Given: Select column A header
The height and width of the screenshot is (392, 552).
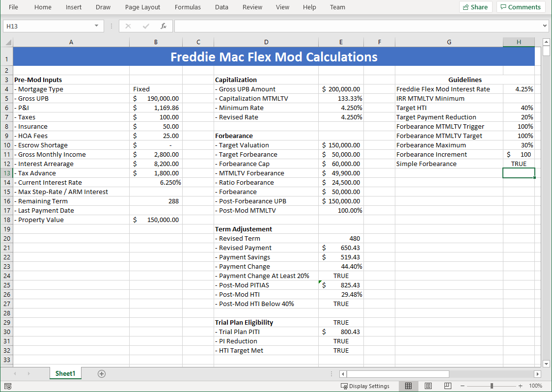Looking at the screenshot, I should tap(71, 42).
